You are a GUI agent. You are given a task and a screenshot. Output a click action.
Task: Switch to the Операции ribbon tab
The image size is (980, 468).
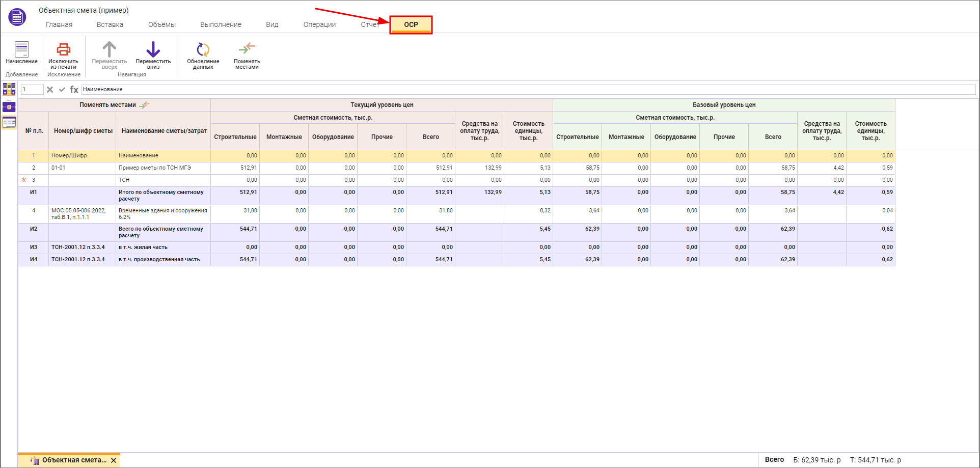[x=319, y=24]
